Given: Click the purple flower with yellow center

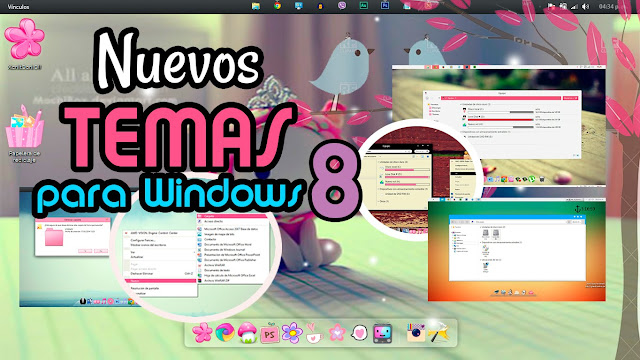Looking at the screenshot, I should click(292, 333).
